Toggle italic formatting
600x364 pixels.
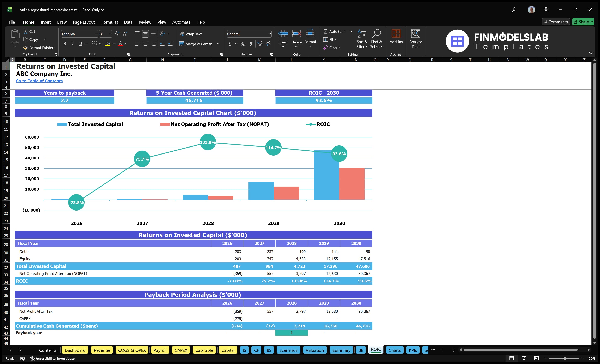click(72, 44)
